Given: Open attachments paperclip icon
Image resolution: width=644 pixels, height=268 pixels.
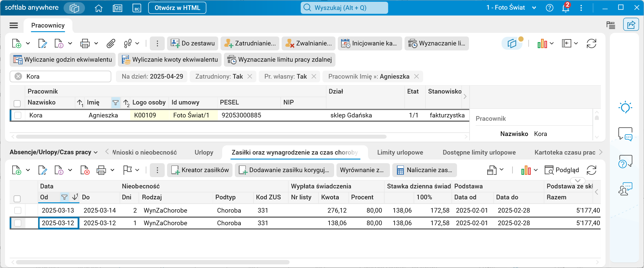Looking at the screenshot, I should [x=111, y=43].
